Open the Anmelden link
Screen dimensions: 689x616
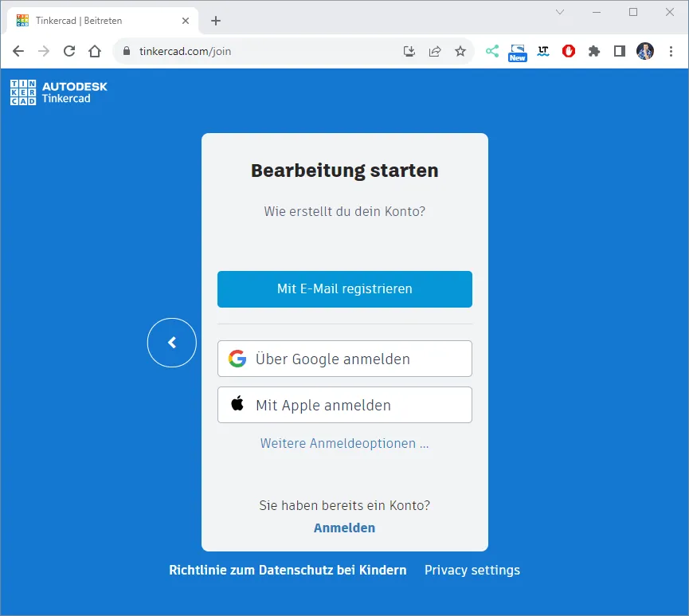pos(344,528)
